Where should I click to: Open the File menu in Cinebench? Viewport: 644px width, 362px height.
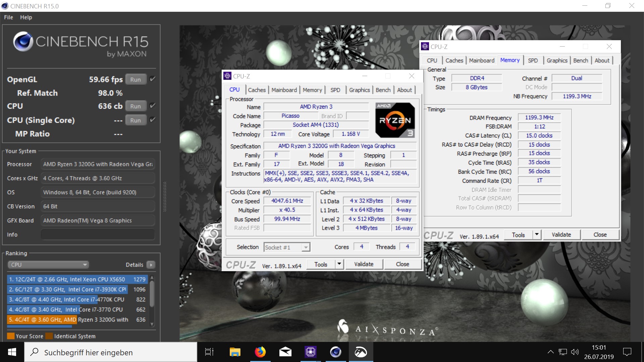click(x=8, y=17)
